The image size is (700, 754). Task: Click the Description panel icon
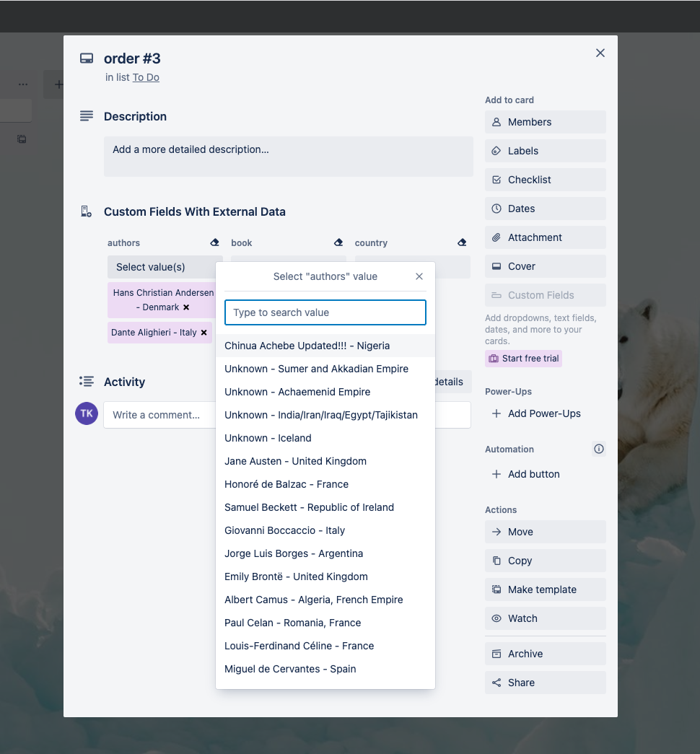(x=87, y=115)
